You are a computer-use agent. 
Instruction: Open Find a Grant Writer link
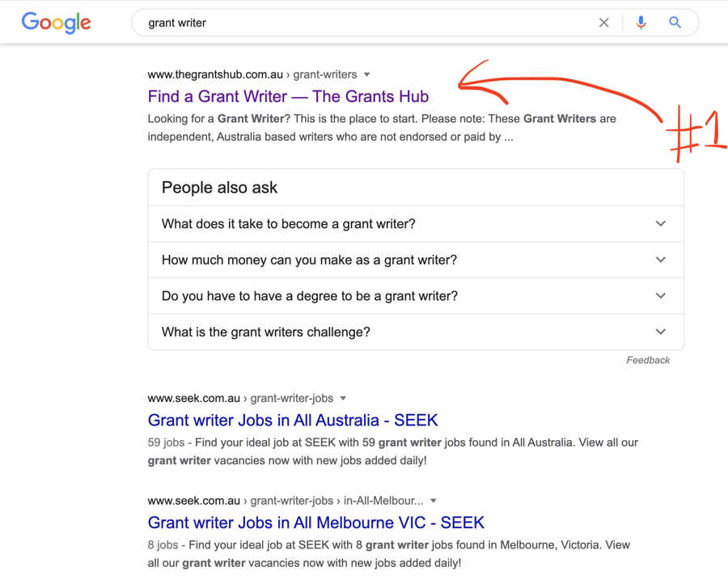point(288,96)
